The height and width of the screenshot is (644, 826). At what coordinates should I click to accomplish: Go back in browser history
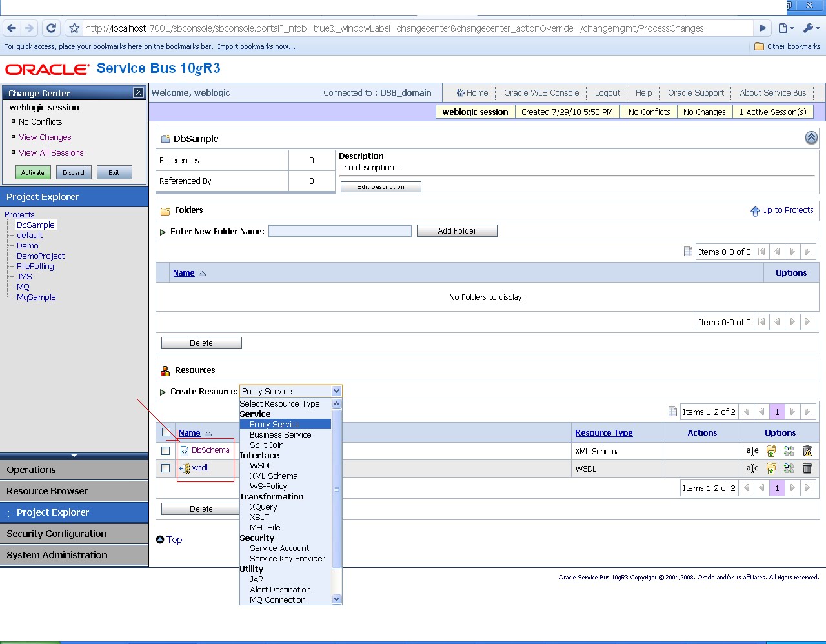[x=12, y=28]
